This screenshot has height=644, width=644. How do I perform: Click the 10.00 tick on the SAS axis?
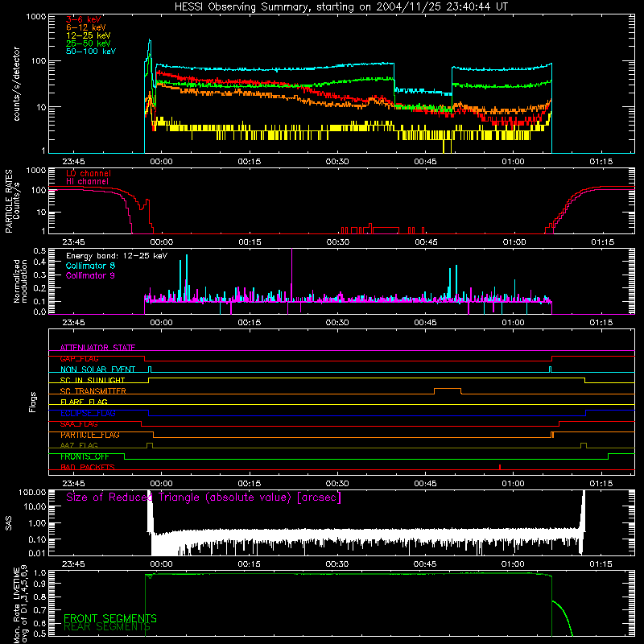(35, 506)
